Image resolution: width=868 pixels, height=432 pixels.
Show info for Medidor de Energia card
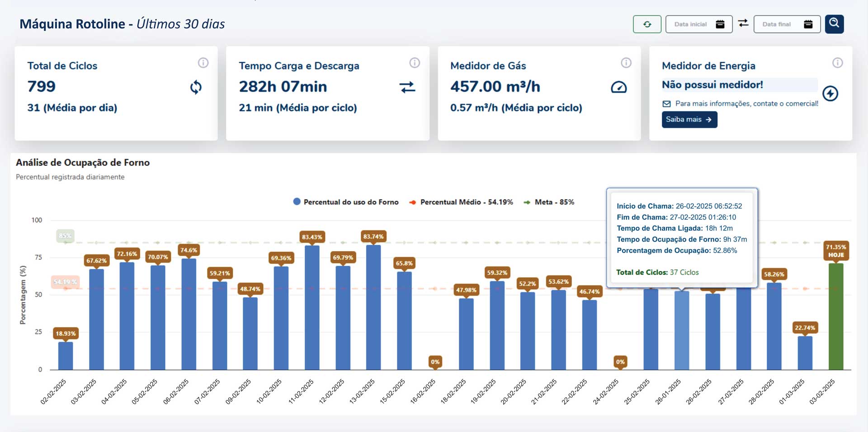tap(838, 63)
